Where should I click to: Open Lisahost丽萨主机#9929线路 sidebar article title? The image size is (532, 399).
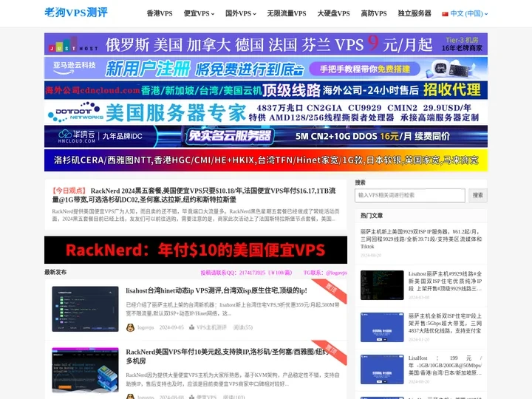(445, 281)
